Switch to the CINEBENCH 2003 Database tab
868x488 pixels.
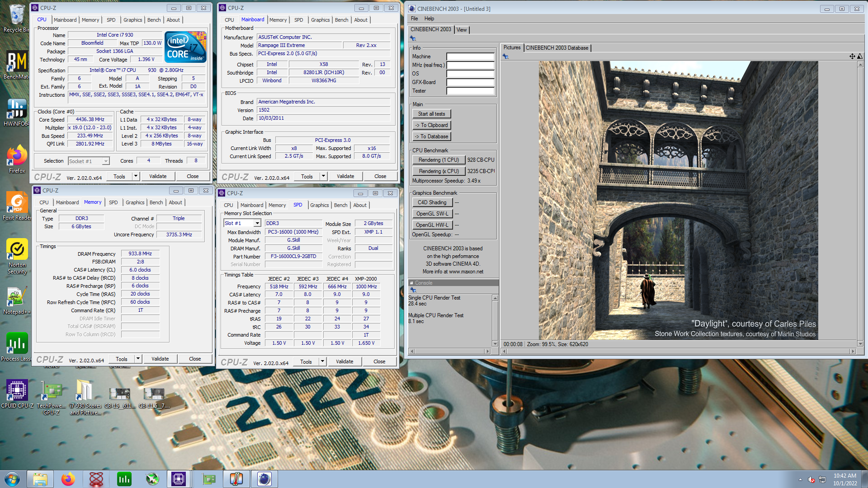point(557,48)
